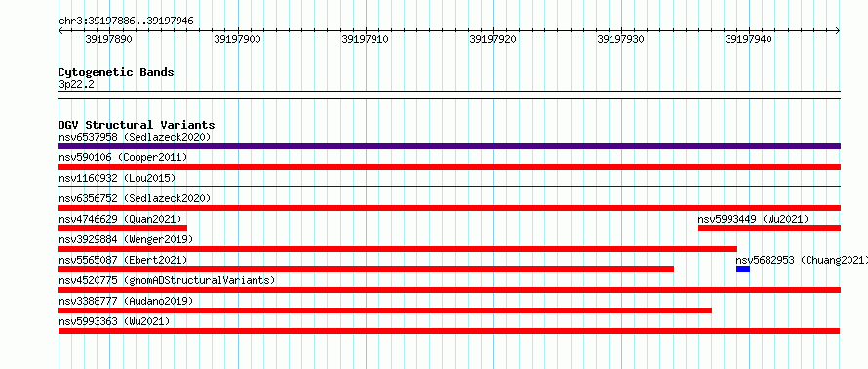Click the red bar under nsv5993363
Screen dimensions: 868x369
[449, 331]
